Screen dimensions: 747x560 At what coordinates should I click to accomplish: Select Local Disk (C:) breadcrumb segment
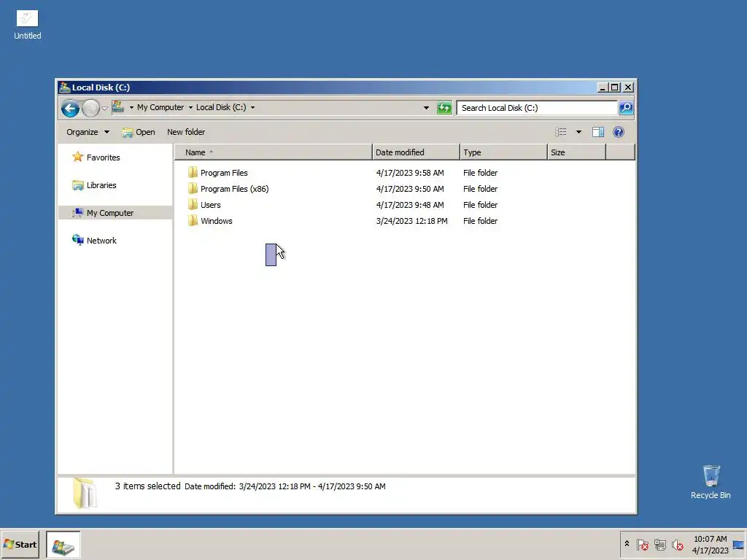[x=221, y=108]
